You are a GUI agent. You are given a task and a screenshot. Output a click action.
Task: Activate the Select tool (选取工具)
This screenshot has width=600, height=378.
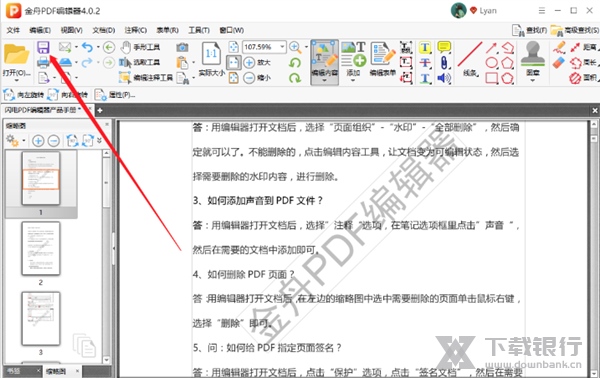(x=140, y=62)
